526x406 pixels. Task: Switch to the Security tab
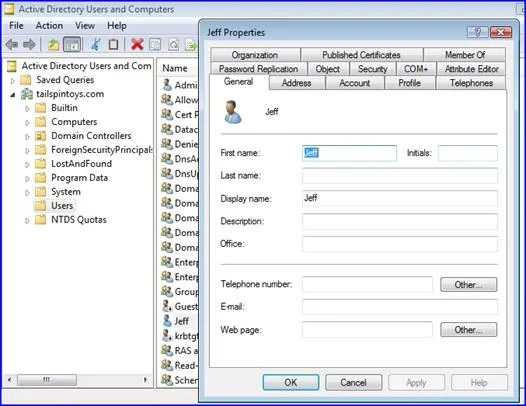click(372, 69)
